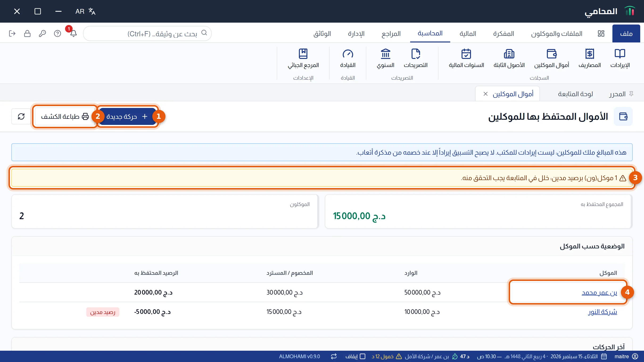The height and width of the screenshot is (362, 644).
Task: Open the السنوي (annual) bank icon
Action: tap(385, 58)
